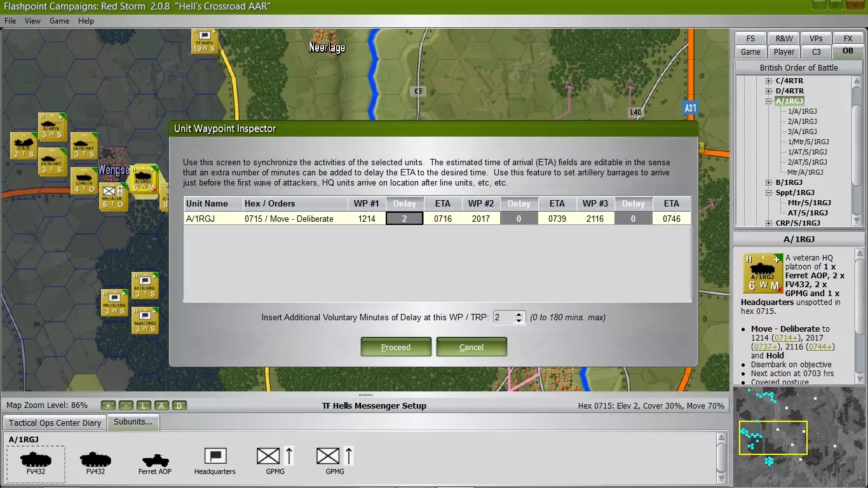Switch to the R&W tab
The height and width of the screenshot is (488, 868).
click(x=784, y=38)
